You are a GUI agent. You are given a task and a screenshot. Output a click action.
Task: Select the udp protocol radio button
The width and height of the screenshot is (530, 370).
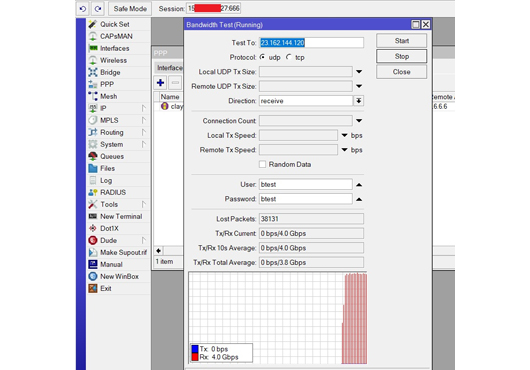pos(262,57)
